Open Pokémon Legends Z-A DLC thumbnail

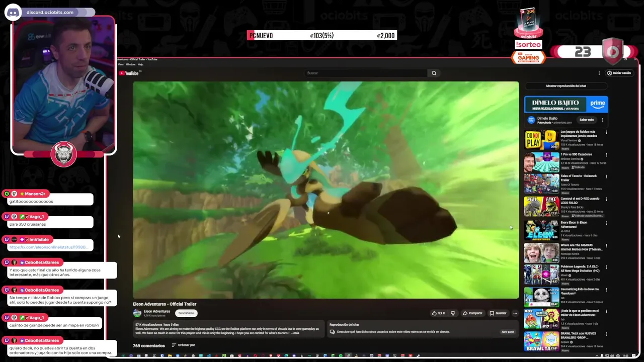pos(541,275)
